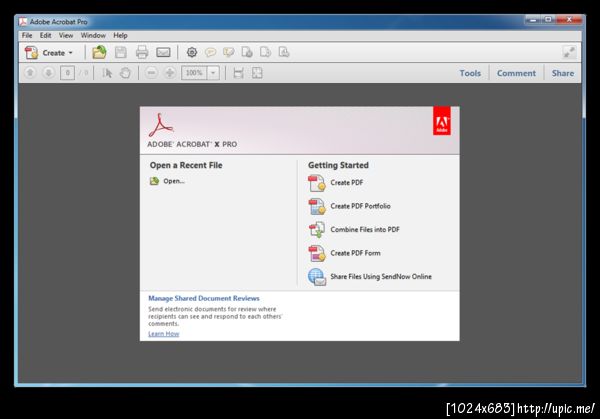
Task: Expand the Create dropdown arrow
Action: click(x=70, y=53)
